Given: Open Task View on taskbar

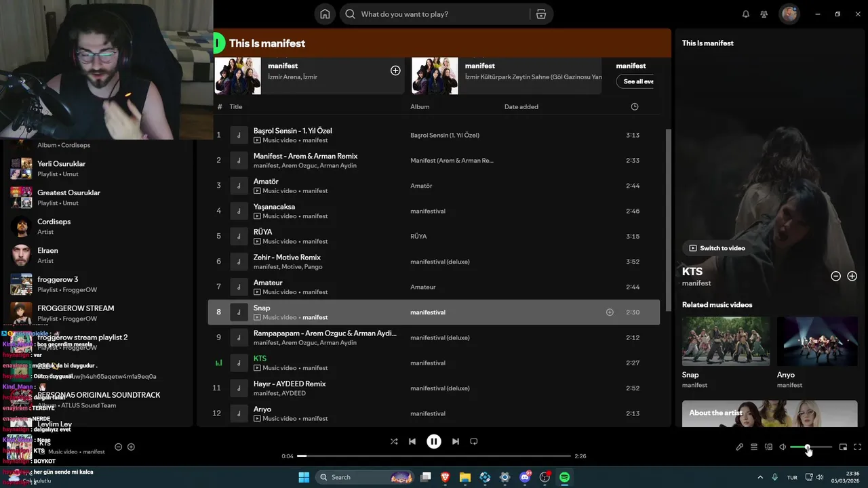Looking at the screenshot, I should (426, 477).
